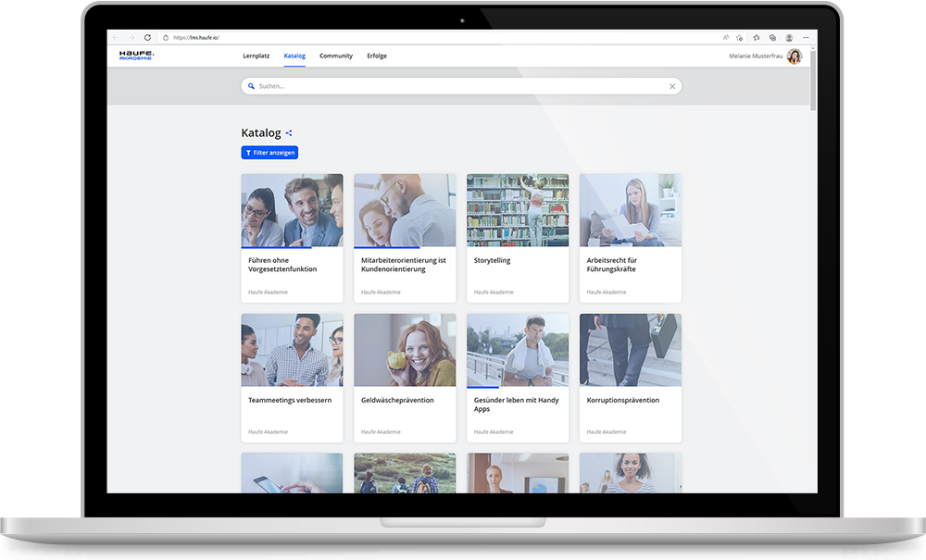926x560 pixels.
Task: Open the browser downloads icon
Action: 773,37
